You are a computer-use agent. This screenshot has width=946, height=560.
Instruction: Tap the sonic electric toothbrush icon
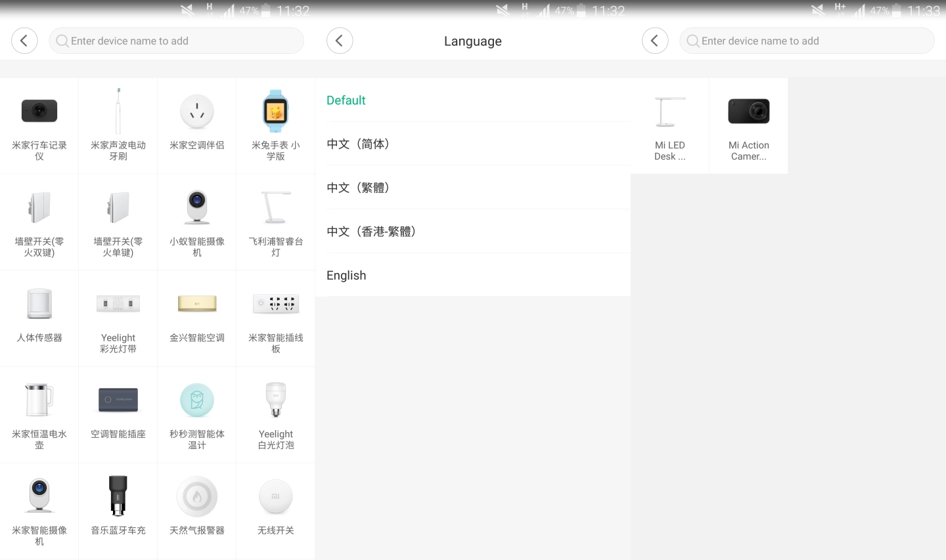[x=118, y=112]
